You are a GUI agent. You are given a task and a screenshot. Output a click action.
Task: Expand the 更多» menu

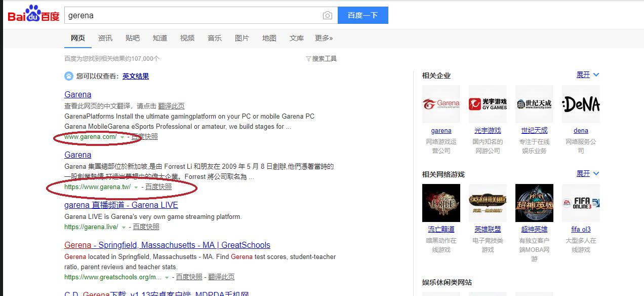coord(324,38)
